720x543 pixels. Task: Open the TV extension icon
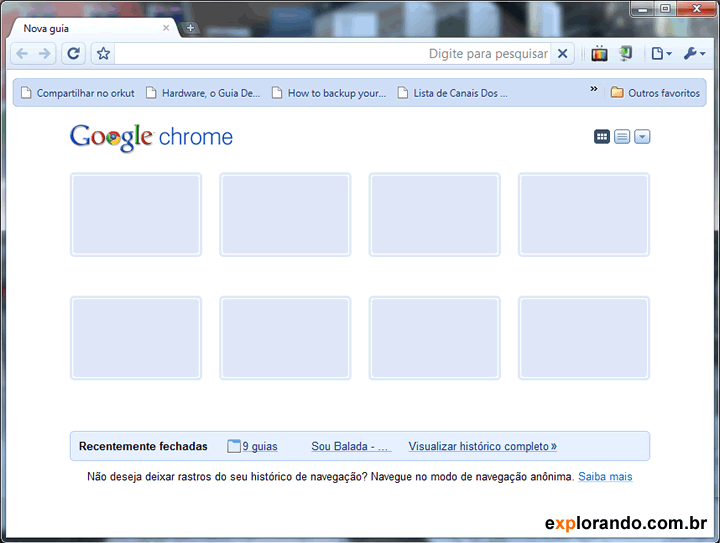point(599,54)
